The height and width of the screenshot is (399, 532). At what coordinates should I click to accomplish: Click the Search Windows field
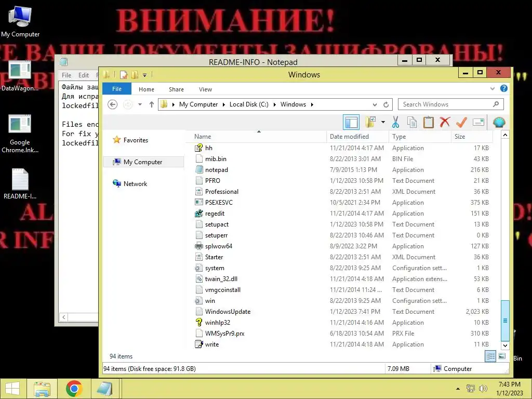[x=451, y=104]
